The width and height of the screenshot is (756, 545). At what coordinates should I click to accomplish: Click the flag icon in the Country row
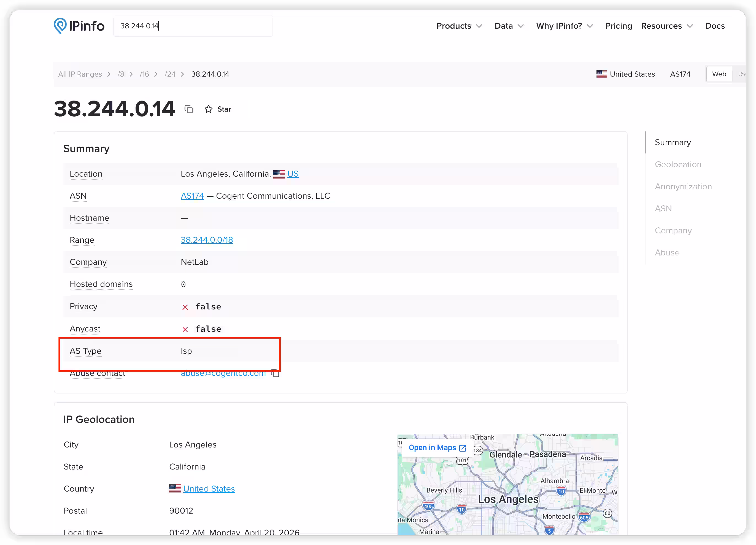175,489
